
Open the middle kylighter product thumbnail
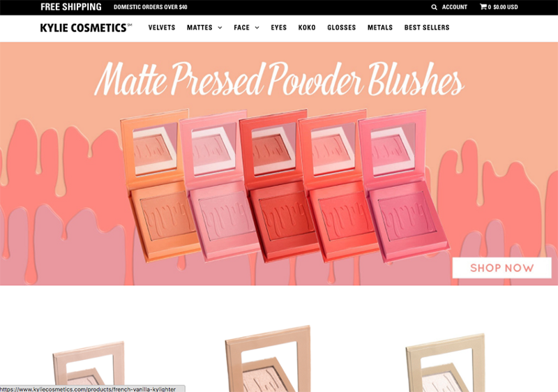pyautogui.click(x=269, y=359)
